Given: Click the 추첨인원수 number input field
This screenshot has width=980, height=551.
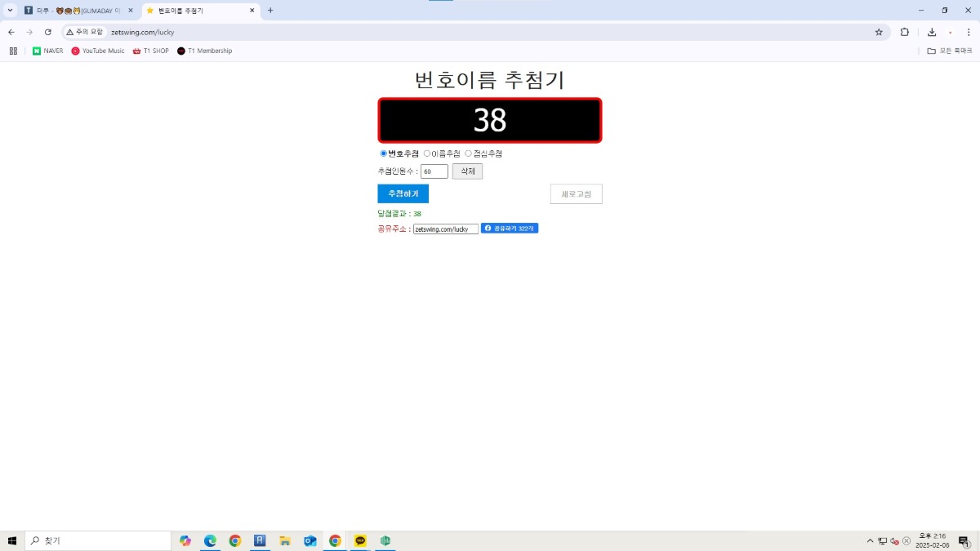Looking at the screenshot, I should click(434, 171).
